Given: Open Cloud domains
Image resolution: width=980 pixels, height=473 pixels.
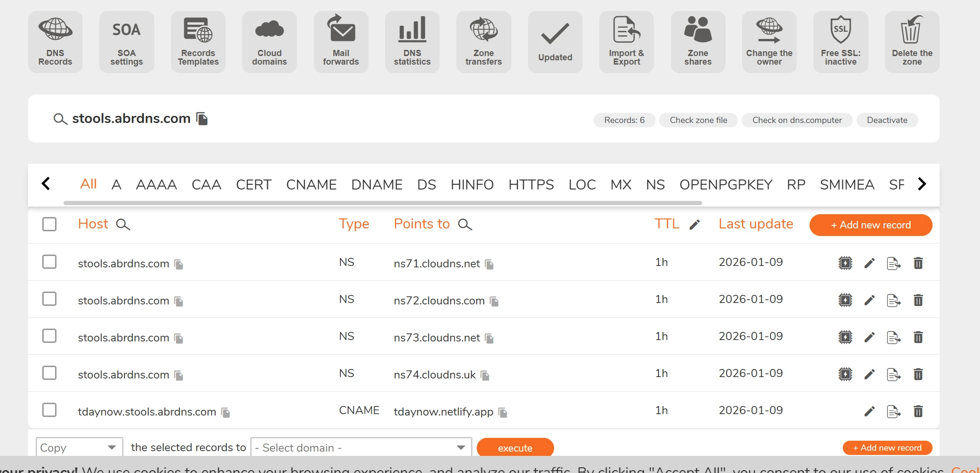Looking at the screenshot, I should click(x=269, y=42).
